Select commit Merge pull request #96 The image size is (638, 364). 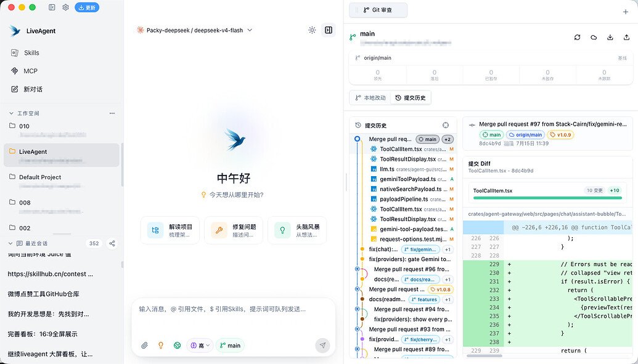pos(411,269)
